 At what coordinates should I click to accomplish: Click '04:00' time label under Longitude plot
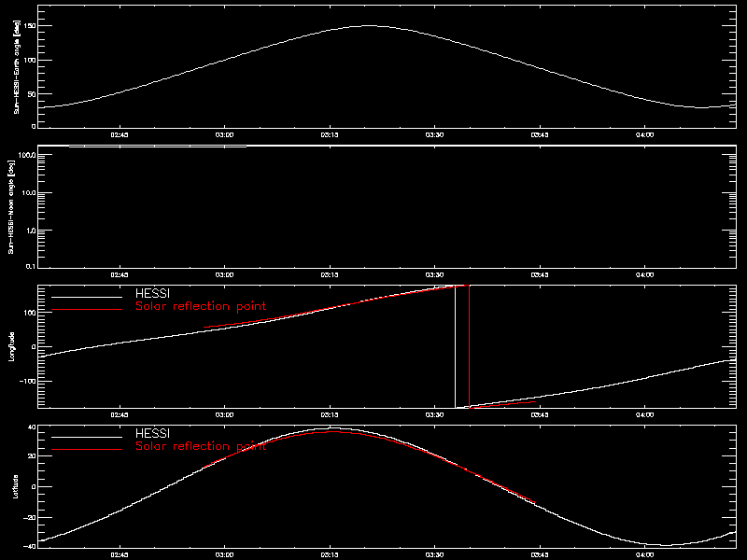click(x=644, y=414)
